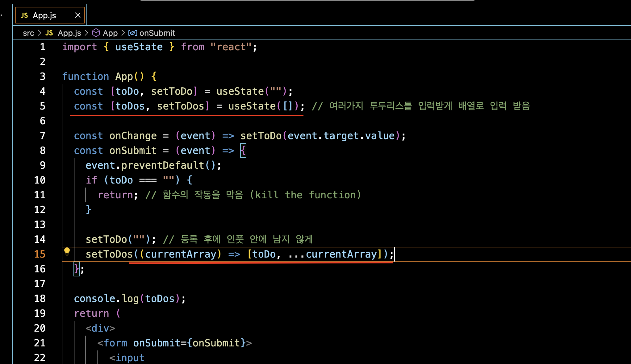
Task: Click the App cube icon in breadcrumb
Action: point(96,33)
